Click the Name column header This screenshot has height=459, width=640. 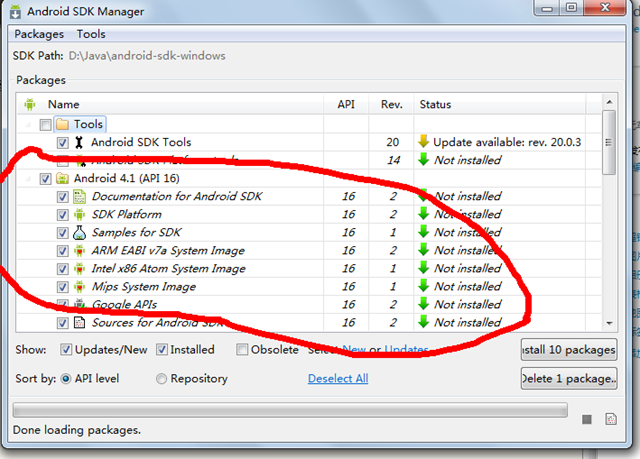coord(63,104)
